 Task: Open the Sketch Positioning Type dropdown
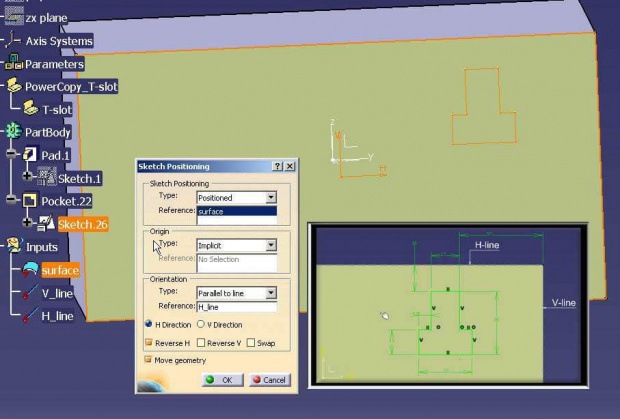[x=270, y=198]
